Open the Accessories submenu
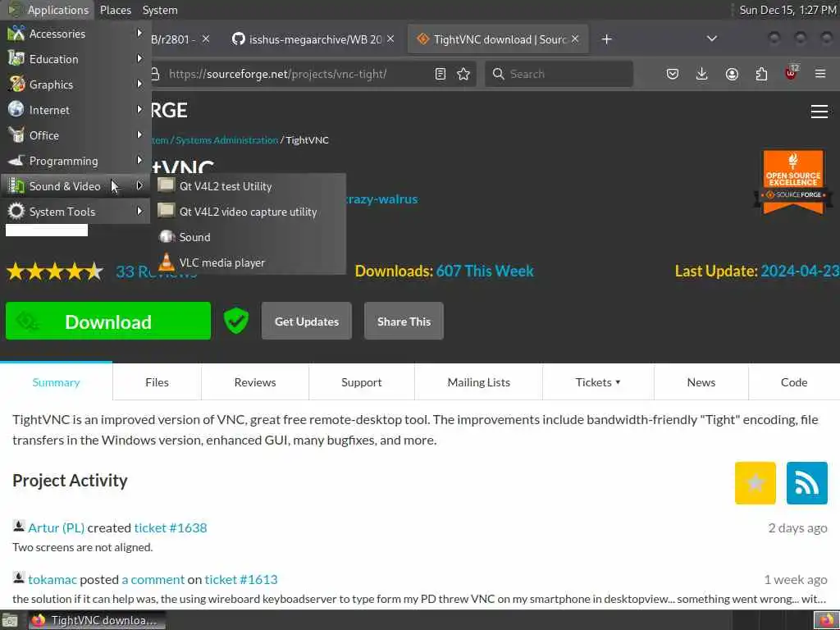 tap(75, 34)
